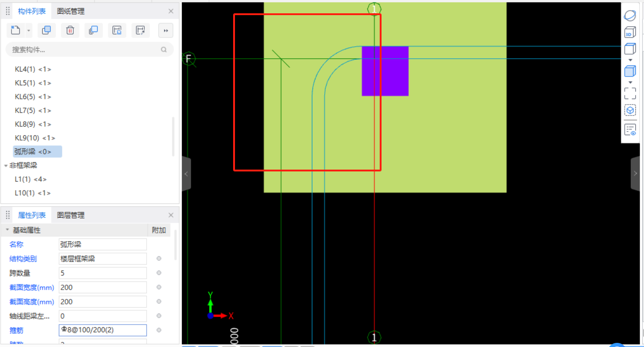Select L1(1) in the component list
644x347 pixels.
[31, 179]
